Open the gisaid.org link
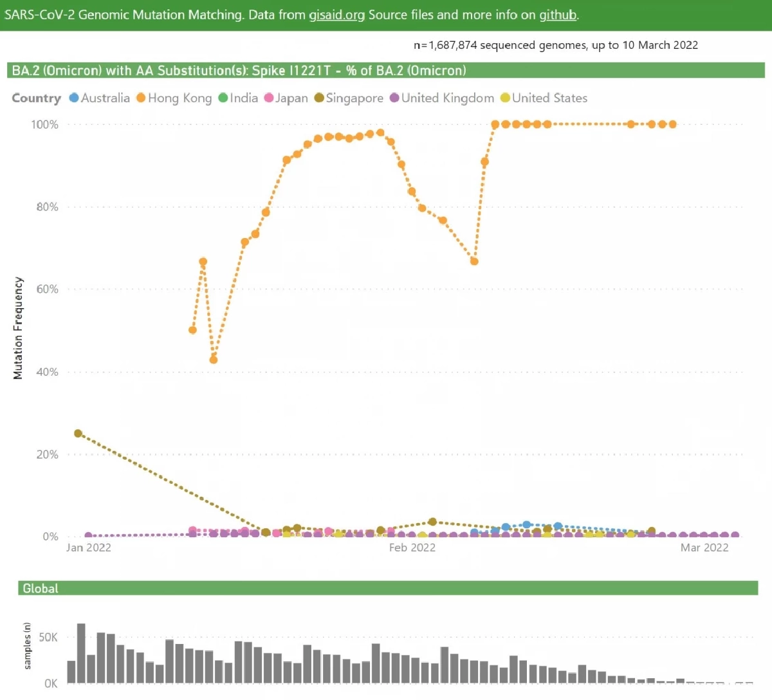 pyautogui.click(x=336, y=15)
